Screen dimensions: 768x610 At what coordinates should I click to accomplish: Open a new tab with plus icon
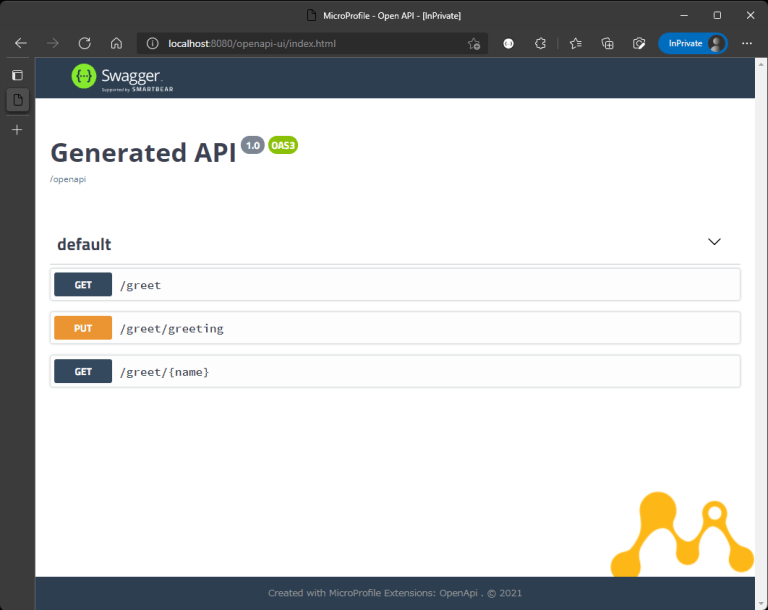pos(17,130)
